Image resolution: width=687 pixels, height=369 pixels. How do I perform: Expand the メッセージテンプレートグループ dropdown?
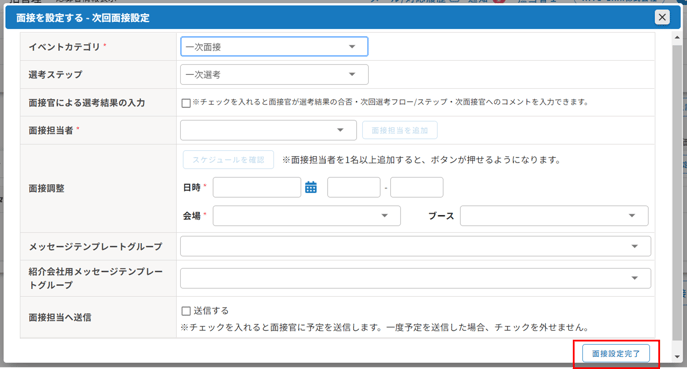coord(415,246)
